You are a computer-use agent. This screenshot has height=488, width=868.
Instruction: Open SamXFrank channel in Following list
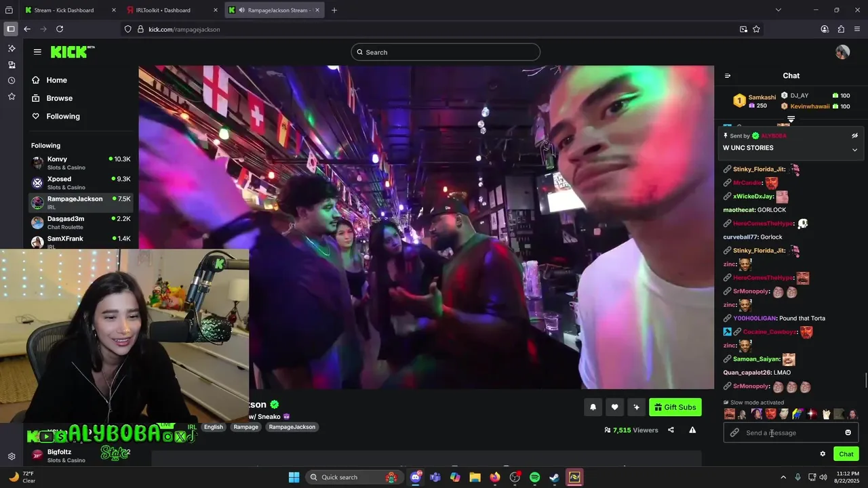(81, 241)
